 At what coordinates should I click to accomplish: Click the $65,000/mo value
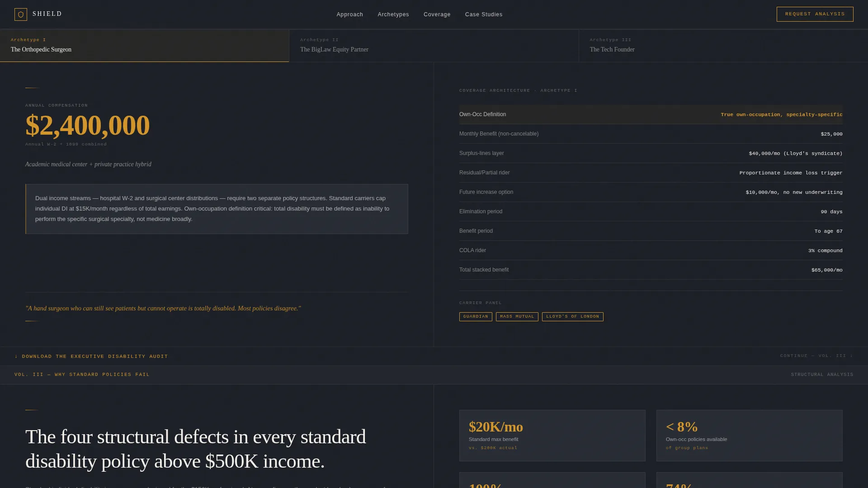coord(827,270)
